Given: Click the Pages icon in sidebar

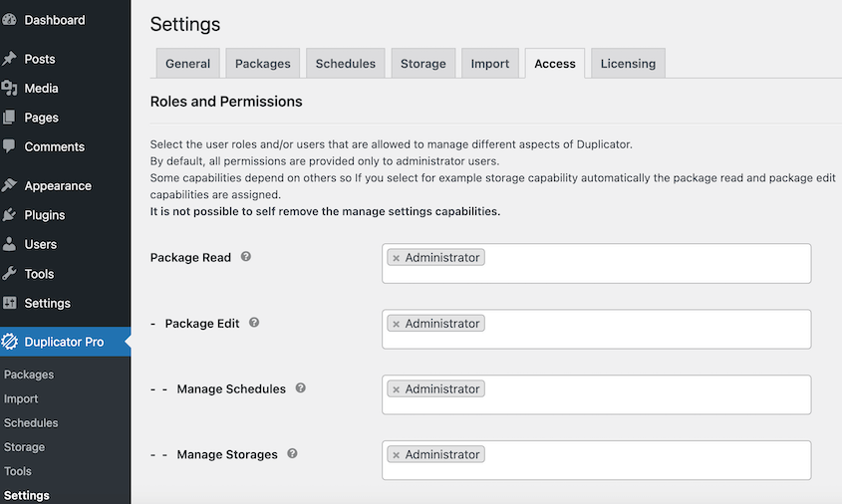Looking at the screenshot, I should tap(9, 117).
